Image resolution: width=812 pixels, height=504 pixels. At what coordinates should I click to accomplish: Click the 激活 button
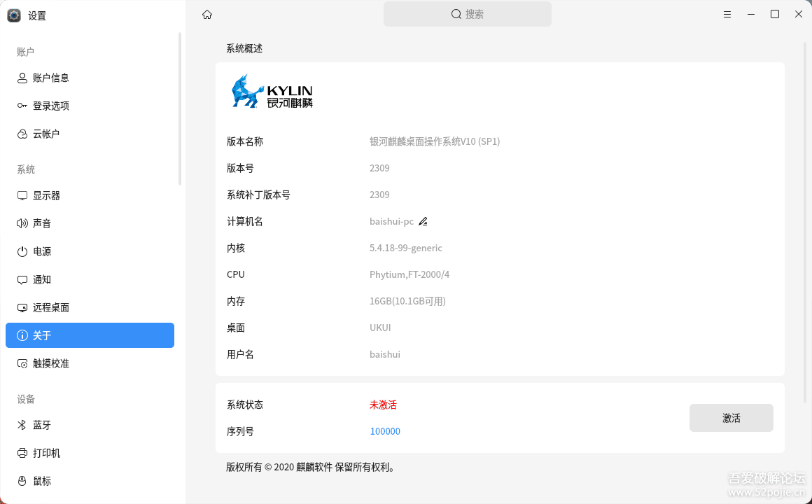(x=731, y=418)
